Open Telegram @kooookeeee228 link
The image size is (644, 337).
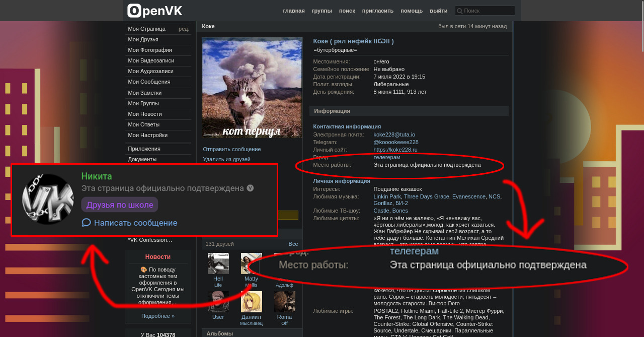tap(395, 142)
